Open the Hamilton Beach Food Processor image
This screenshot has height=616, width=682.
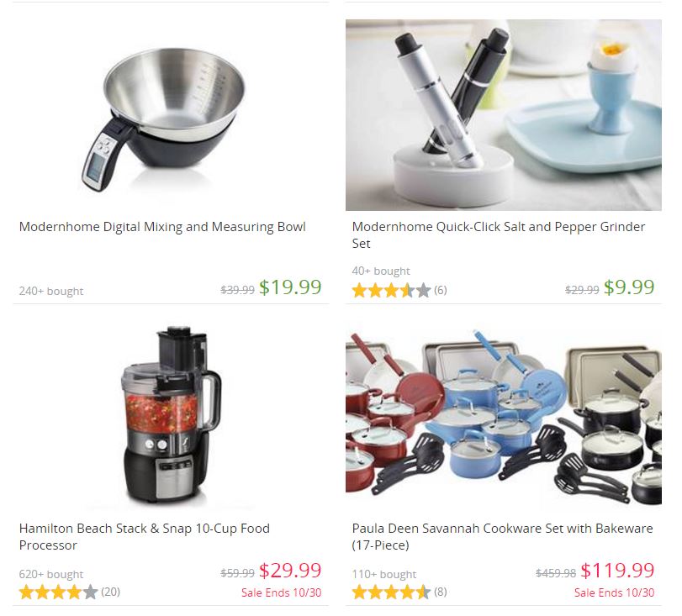point(171,417)
